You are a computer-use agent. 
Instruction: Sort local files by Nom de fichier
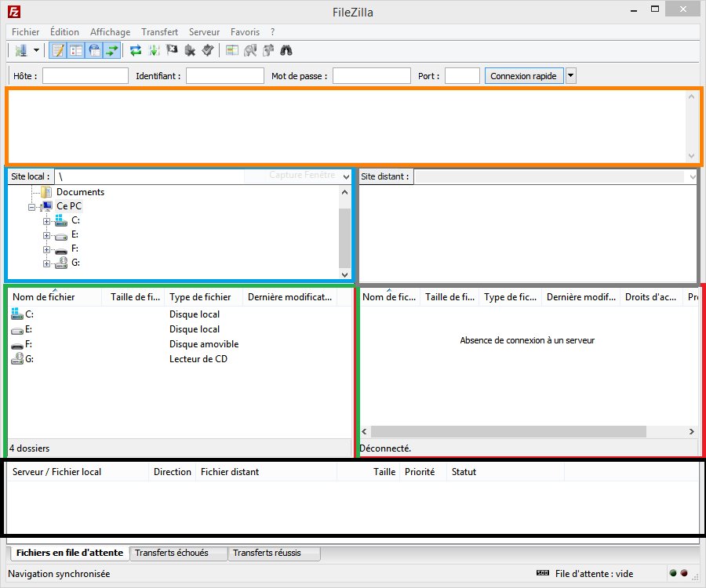pyautogui.click(x=55, y=297)
